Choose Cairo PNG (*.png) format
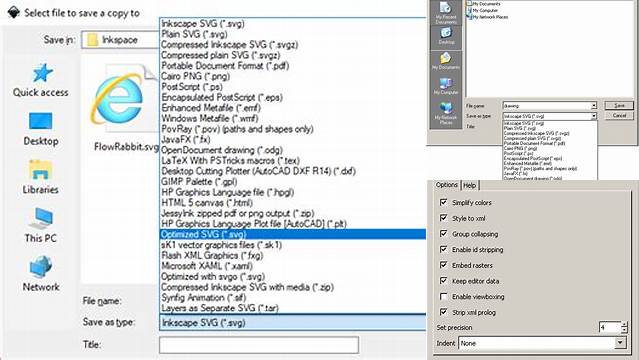Screen dimensions: 639x360 [292, 76]
